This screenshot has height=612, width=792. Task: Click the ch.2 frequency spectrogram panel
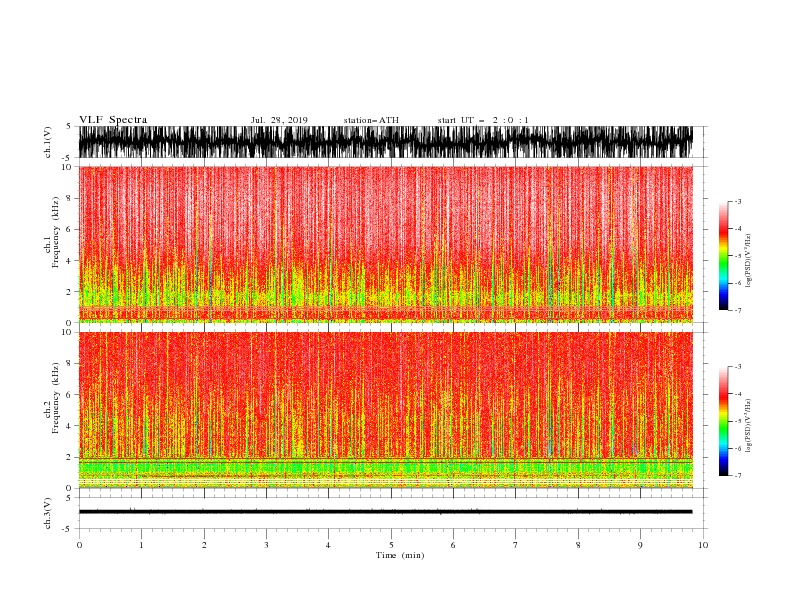[x=385, y=410]
